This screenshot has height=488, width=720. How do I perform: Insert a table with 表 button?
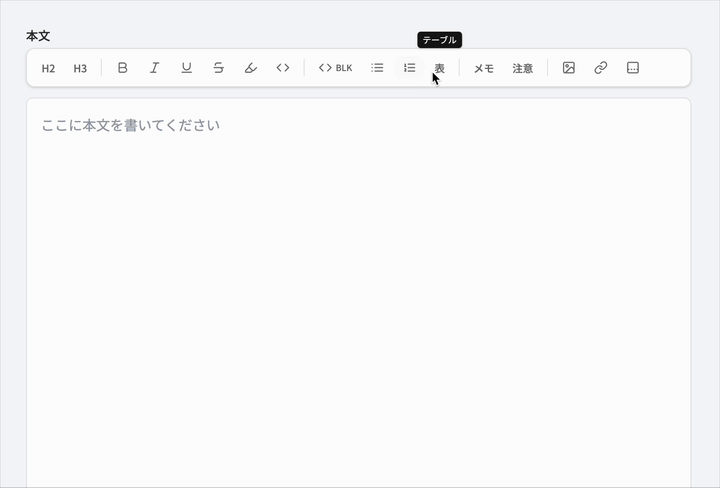440,68
